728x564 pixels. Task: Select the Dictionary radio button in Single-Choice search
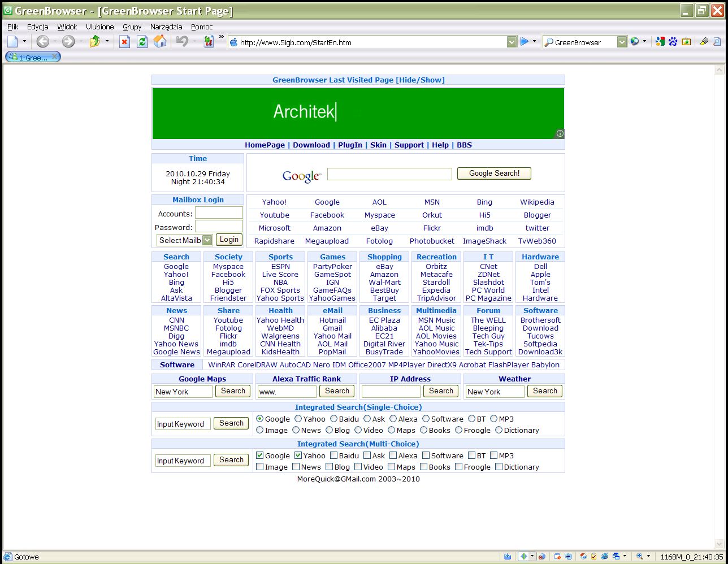pos(499,430)
